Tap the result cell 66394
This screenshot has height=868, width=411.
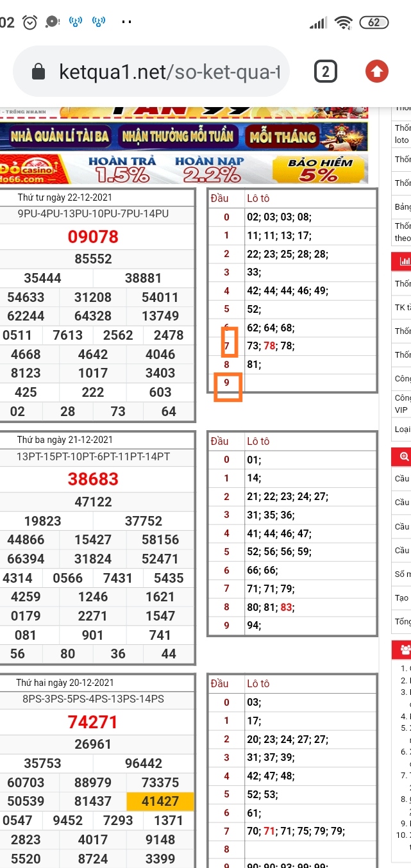(26, 559)
